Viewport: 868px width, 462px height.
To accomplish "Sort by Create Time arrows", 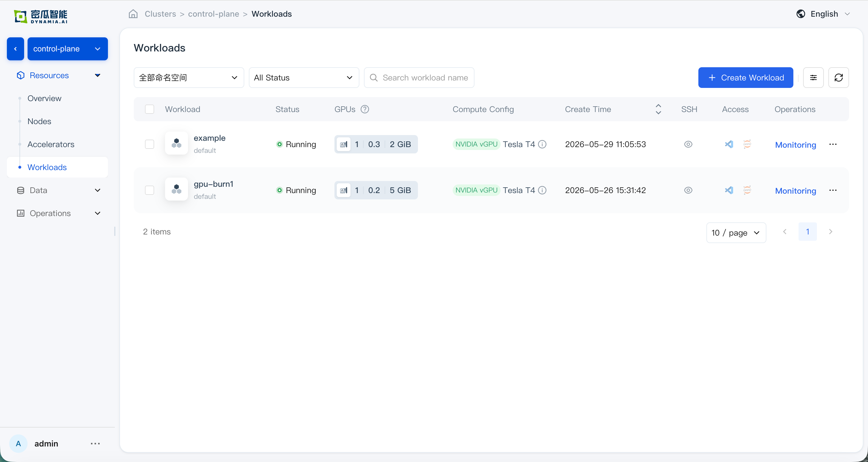I will click(x=658, y=109).
